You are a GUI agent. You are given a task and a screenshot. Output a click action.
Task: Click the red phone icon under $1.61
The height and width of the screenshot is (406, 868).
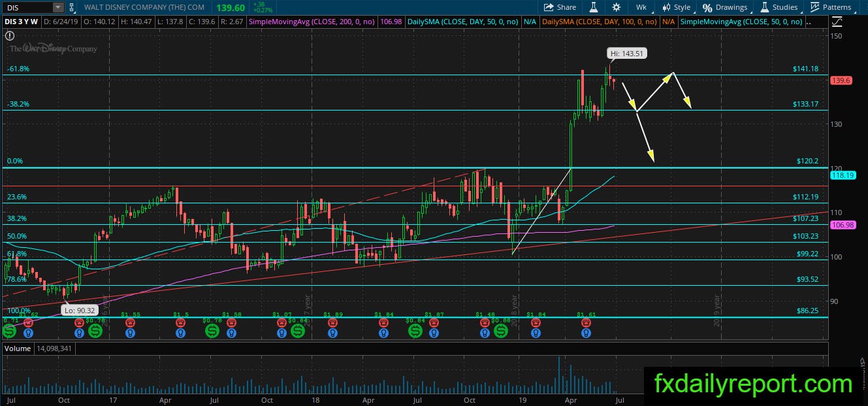(x=587, y=322)
